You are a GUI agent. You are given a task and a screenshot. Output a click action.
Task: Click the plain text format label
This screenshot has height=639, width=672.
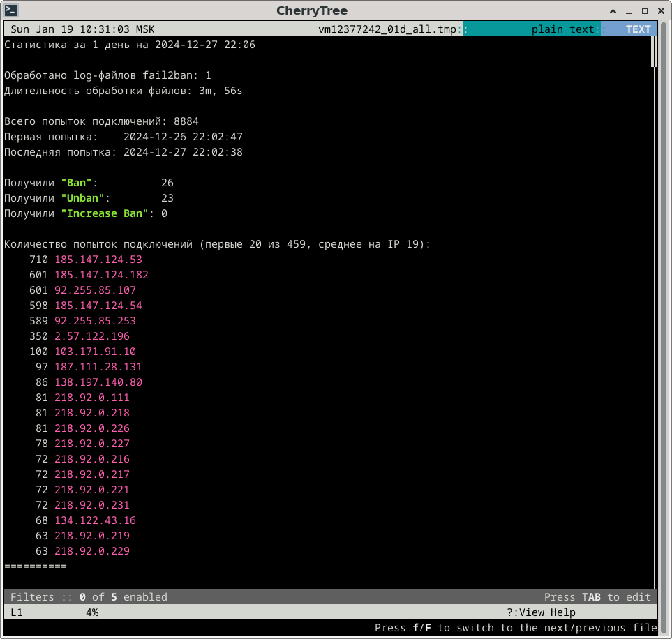pos(562,29)
